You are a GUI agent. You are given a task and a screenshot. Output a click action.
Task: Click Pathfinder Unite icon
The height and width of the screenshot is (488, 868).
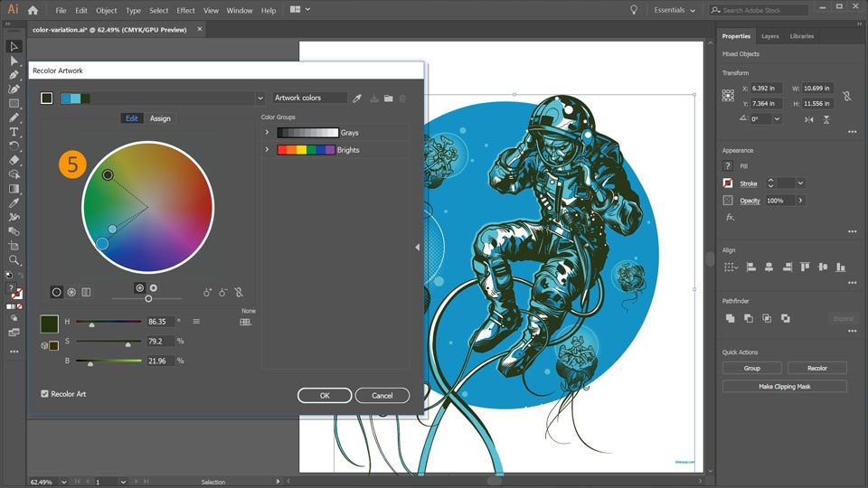point(731,318)
